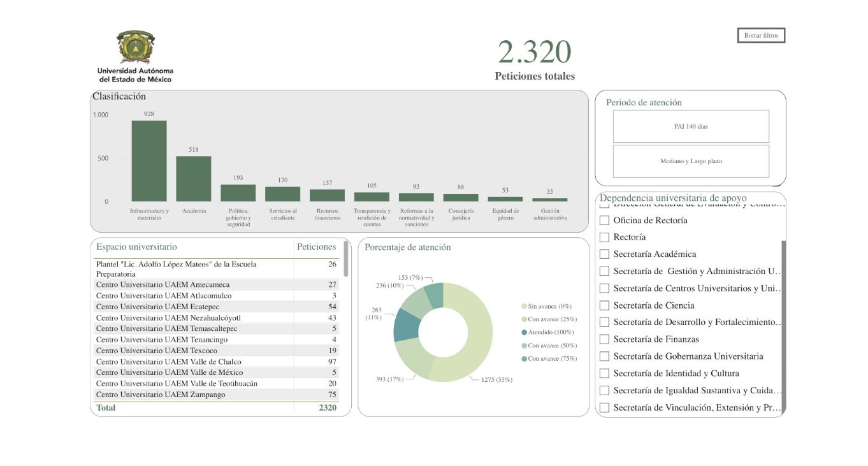The image size is (868, 466).
Task: Select the Centro Universitario UAEM Valle de Chalco row
Action: click(217, 361)
